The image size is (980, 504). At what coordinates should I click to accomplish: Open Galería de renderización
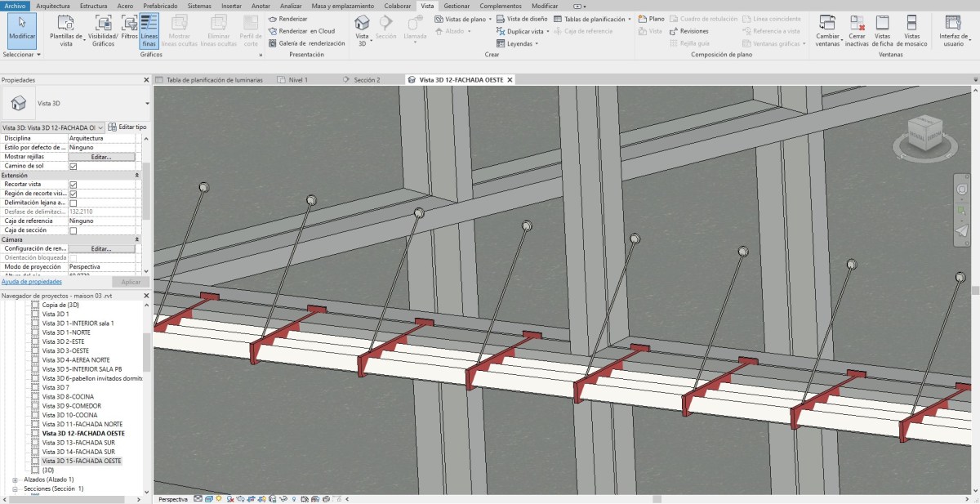[x=306, y=43]
